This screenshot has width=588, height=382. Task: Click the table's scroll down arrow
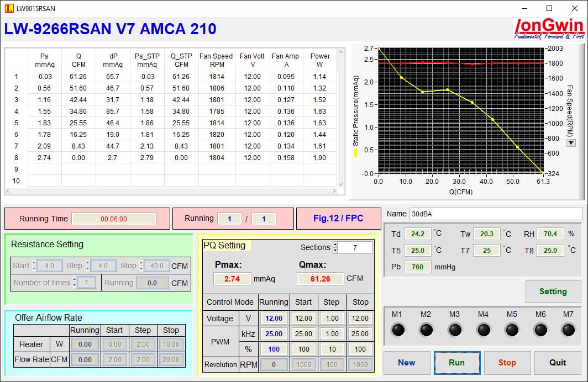tap(341, 184)
